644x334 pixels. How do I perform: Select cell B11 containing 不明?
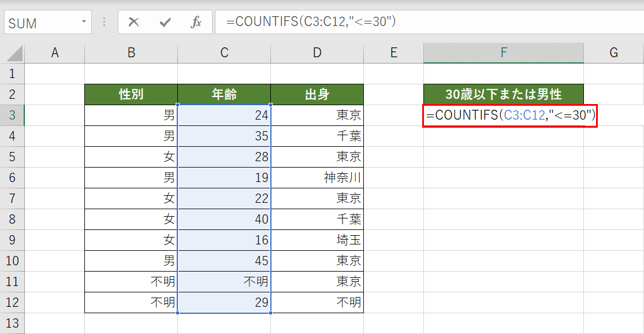point(131,281)
